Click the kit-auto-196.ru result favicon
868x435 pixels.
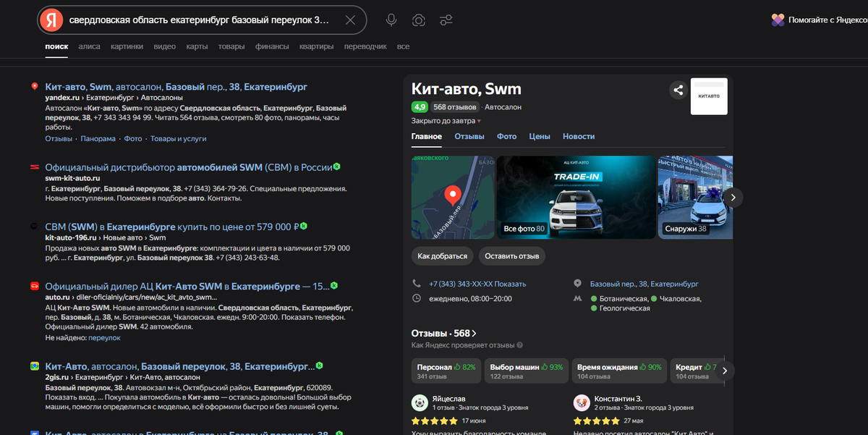click(34, 227)
